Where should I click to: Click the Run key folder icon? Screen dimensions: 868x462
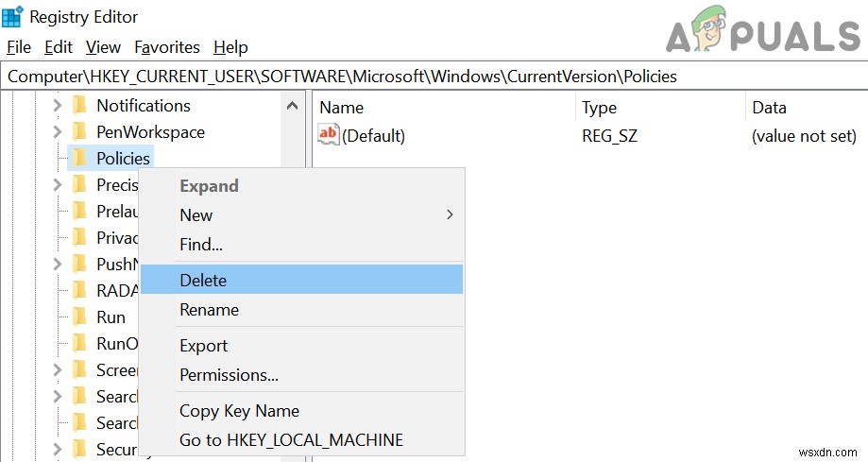80,317
